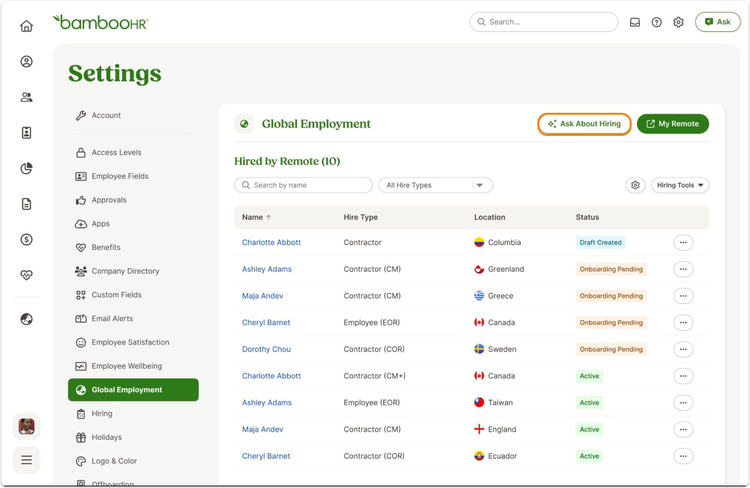Click Ask About Hiring button
This screenshot has width=750, height=488.
[x=584, y=124]
